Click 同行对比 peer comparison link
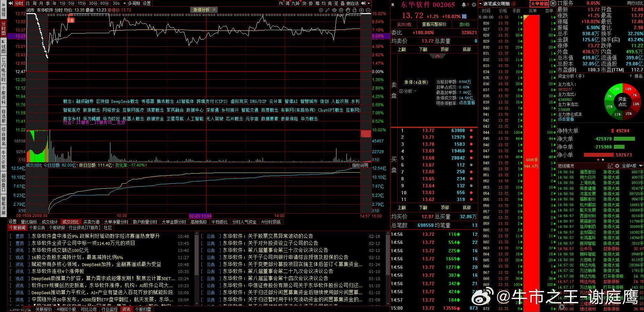644x312 pixels. coord(635,3)
